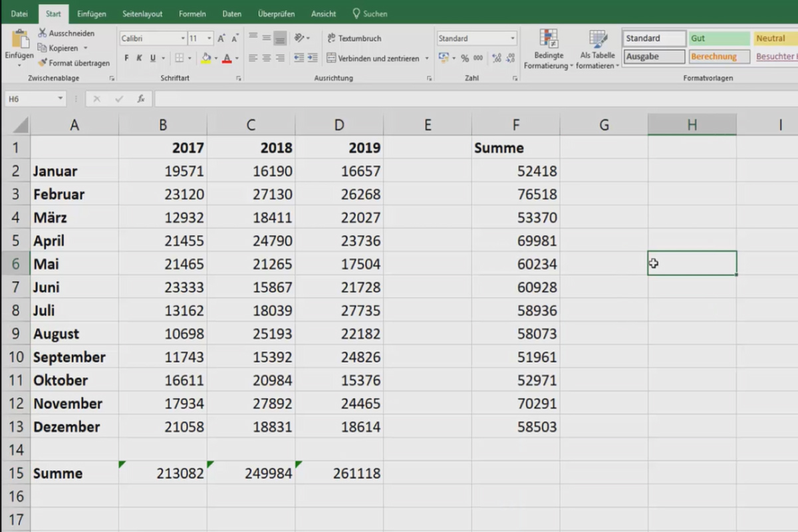Apply bold formatting with the F icon

pos(126,57)
